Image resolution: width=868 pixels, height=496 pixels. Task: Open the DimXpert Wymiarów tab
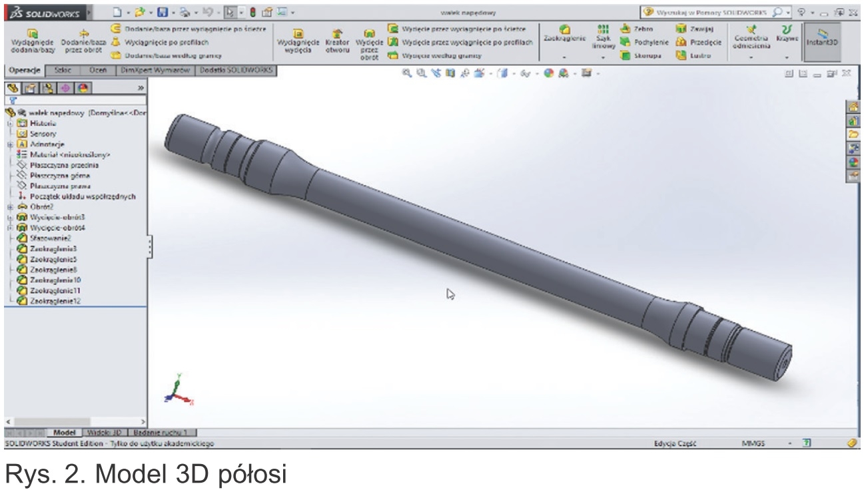pos(156,70)
